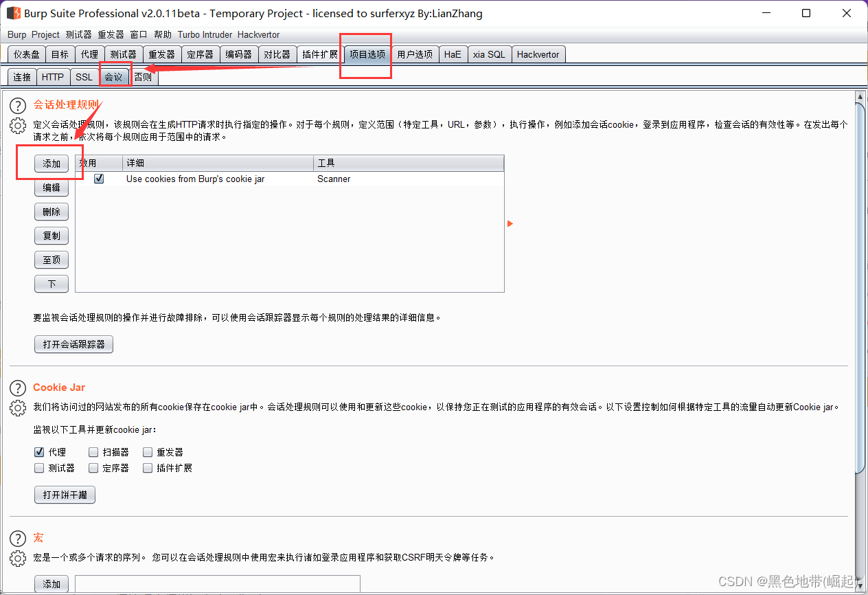
Task: Open the 重发器 menu in menu bar
Action: (111, 34)
